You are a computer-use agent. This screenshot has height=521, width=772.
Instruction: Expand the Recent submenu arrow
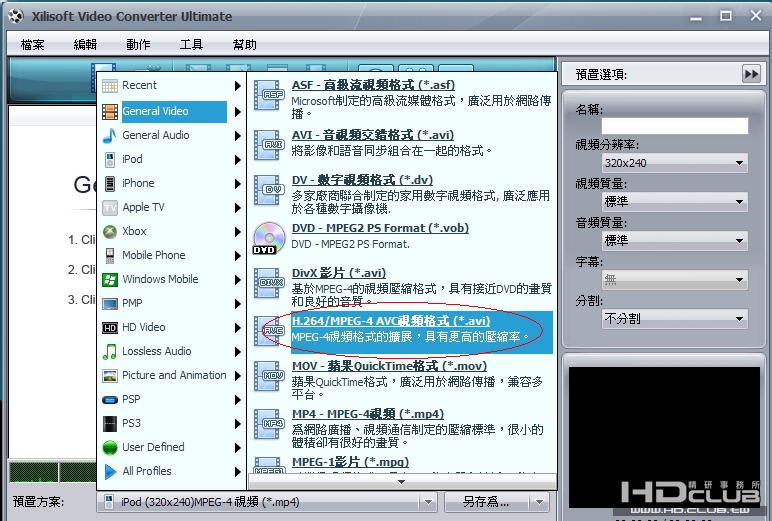(237, 86)
